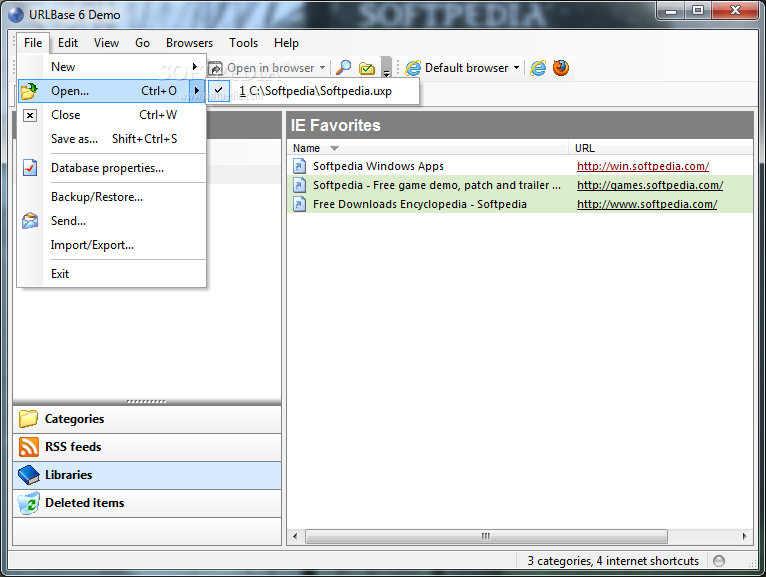Choose New in the File menu
766x577 pixels.
[111, 67]
